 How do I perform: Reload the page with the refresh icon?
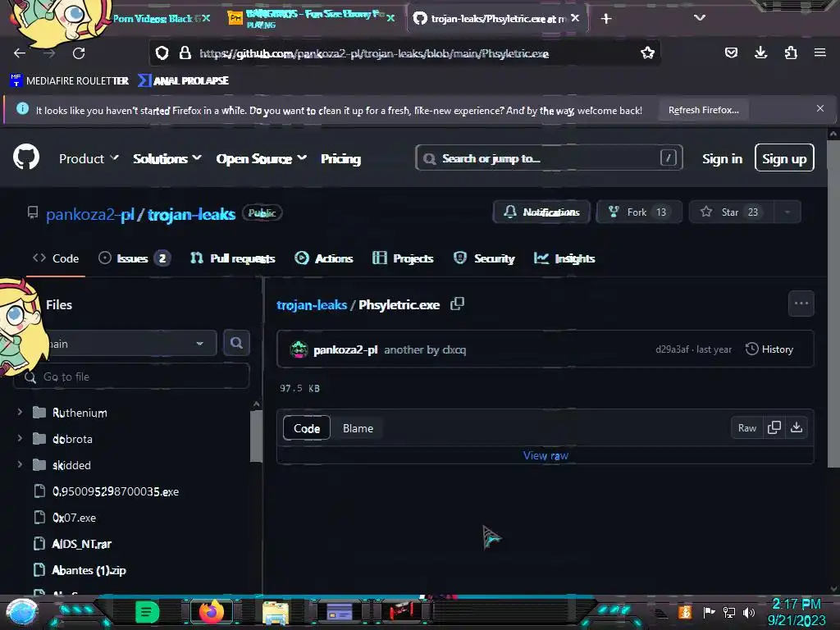(x=79, y=53)
